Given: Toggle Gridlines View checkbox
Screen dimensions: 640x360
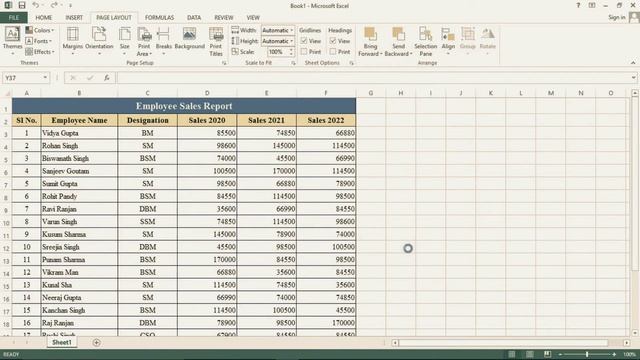Looking at the screenshot, I should pos(304,41).
